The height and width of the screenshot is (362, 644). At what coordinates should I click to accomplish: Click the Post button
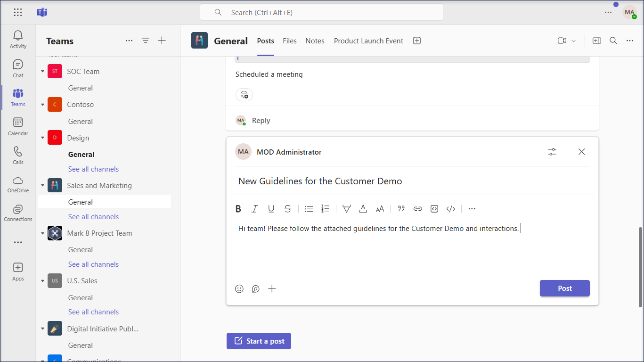click(564, 288)
